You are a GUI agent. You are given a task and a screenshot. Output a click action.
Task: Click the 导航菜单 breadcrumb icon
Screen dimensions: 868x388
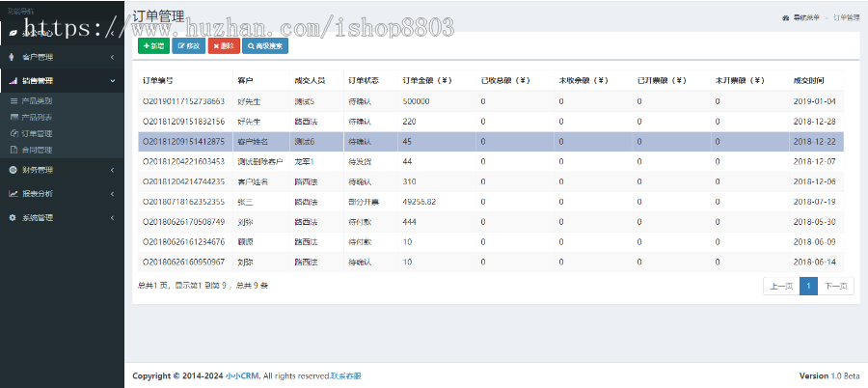[785, 18]
